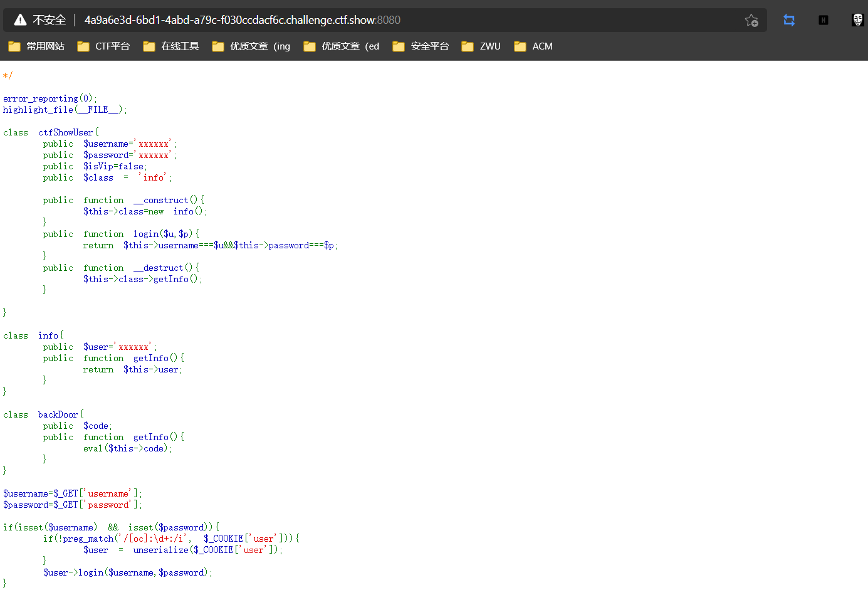Click the class backDoor declaration
The height and width of the screenshot is (590, 868).
pos(44,414)
